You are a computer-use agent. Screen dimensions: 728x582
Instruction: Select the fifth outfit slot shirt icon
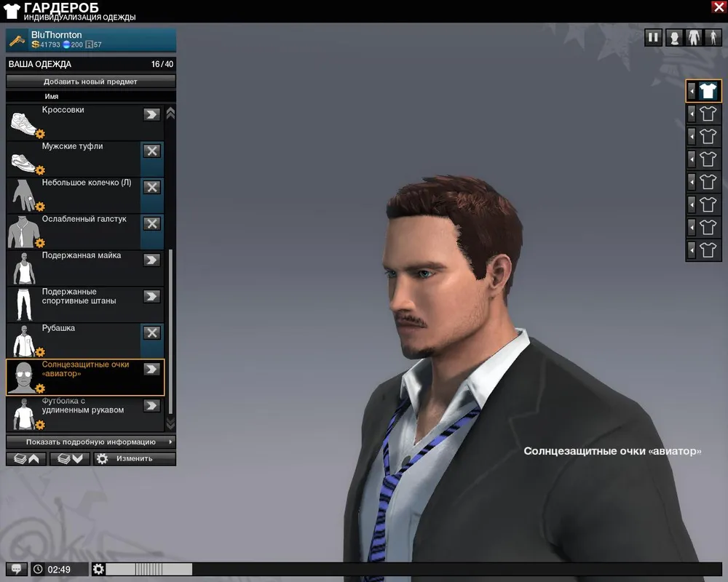pos(708,182)
